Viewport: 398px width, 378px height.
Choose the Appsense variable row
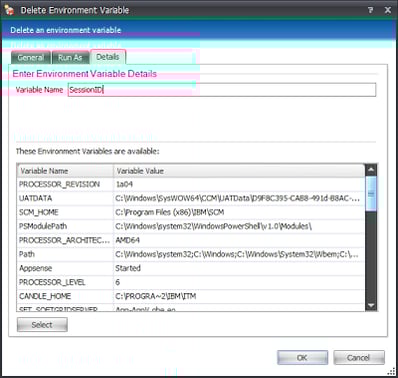pos(191,268)
